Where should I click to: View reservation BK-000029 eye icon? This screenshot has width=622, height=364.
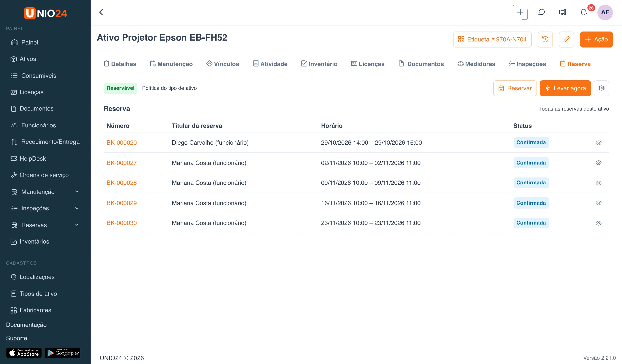click(598, 203)
